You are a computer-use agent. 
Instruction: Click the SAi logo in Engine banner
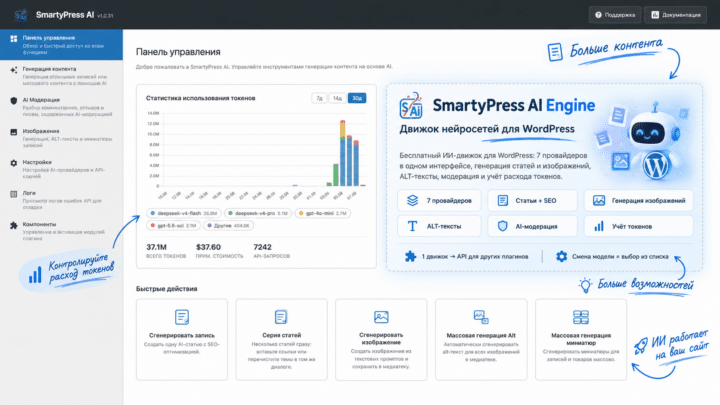(x=411, y=105)
